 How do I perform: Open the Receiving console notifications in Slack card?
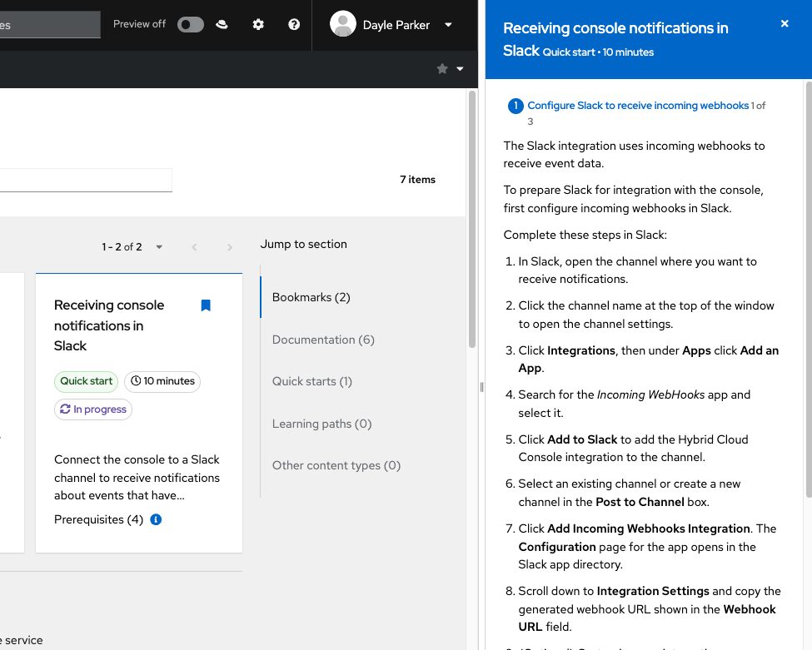(x=109, y=325)
